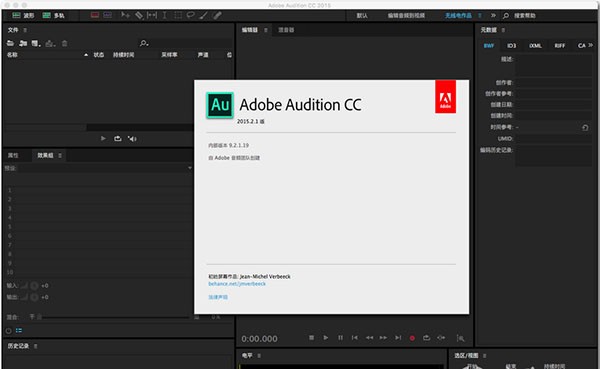Select the Effects Rack (效果组) tab
Viewport: 600px width, 369px height.
click(45, 155)
